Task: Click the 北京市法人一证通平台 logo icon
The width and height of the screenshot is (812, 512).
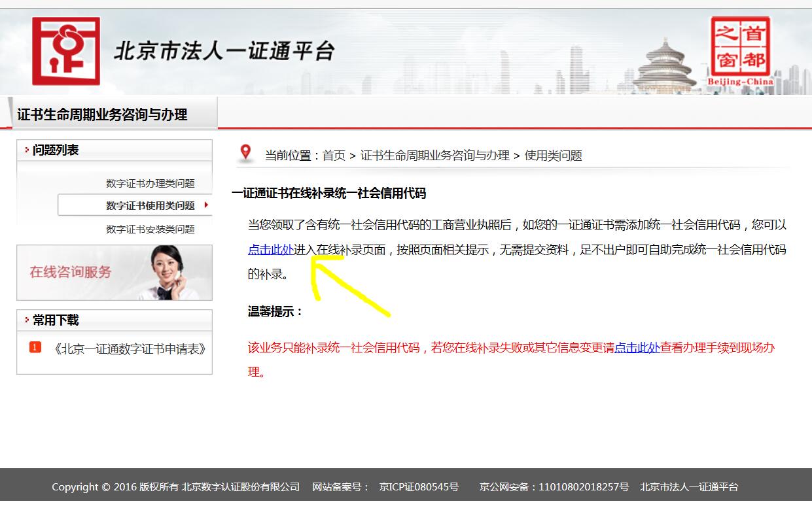Action: pyautogui.click(x=65, y=50)
